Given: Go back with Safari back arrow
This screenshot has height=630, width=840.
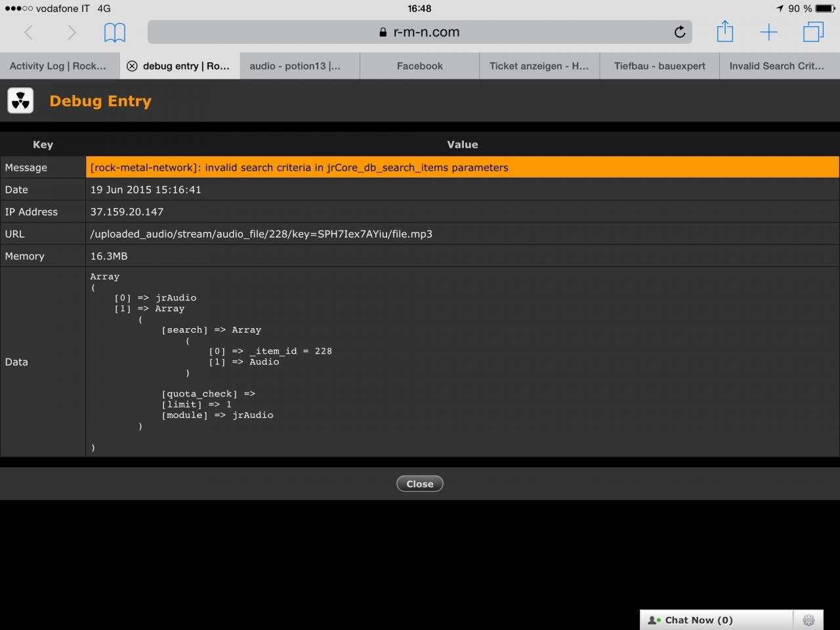Looking at the screenshot, I should (28, 32).
